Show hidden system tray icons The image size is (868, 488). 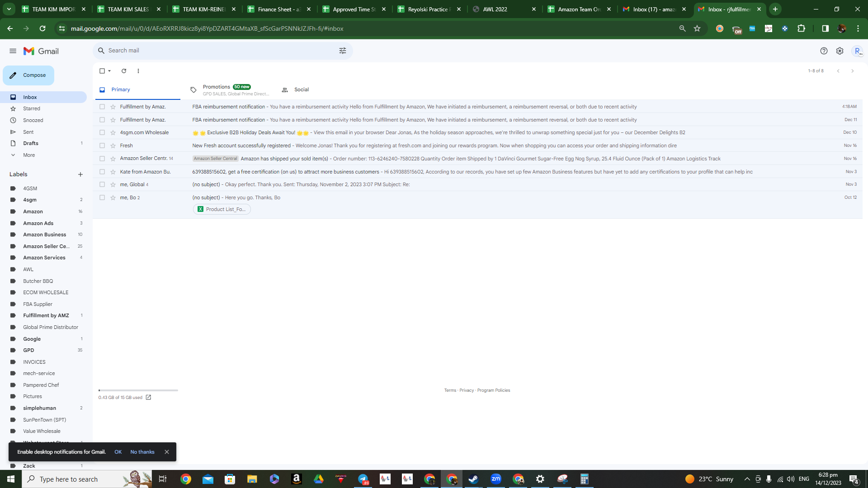pyautogui.click(x=747, y=479)
